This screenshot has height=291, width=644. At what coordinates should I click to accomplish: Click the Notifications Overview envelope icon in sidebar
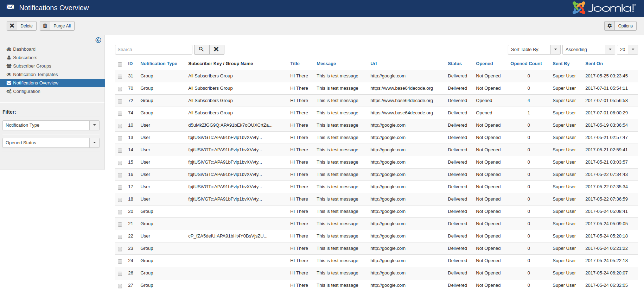coord(9,83)
